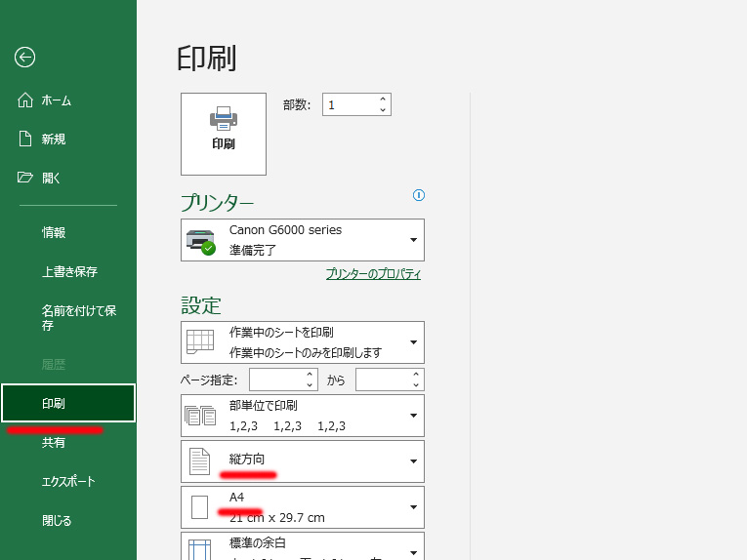
Task: Decrease the number of copies
Action: [383, 110]
